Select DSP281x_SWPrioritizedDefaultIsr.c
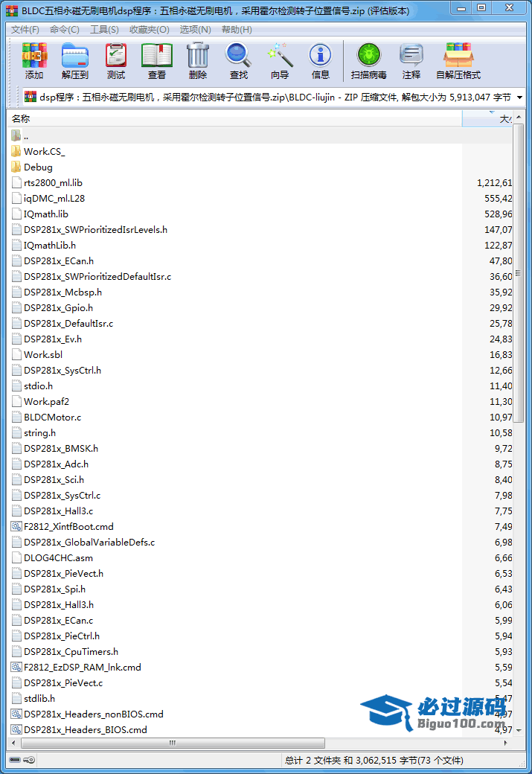This screenshot has height=774, width=532. (x=97, y=276)
